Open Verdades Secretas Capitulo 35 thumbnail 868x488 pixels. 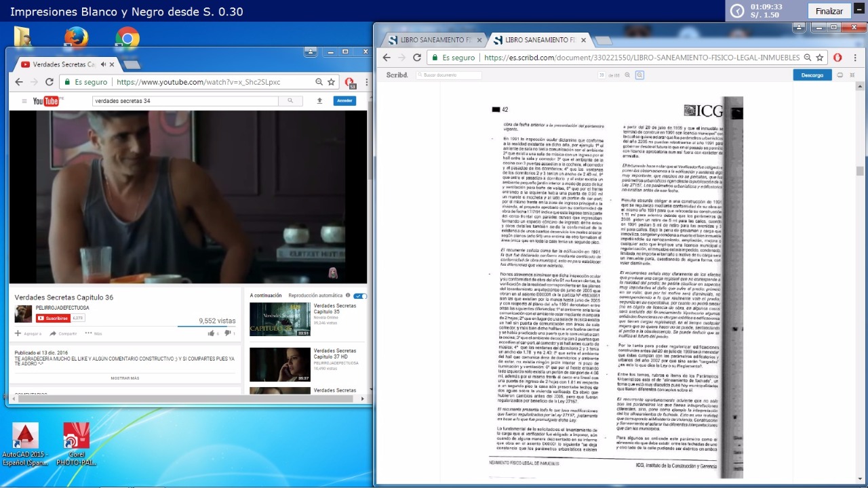(279, 319)
